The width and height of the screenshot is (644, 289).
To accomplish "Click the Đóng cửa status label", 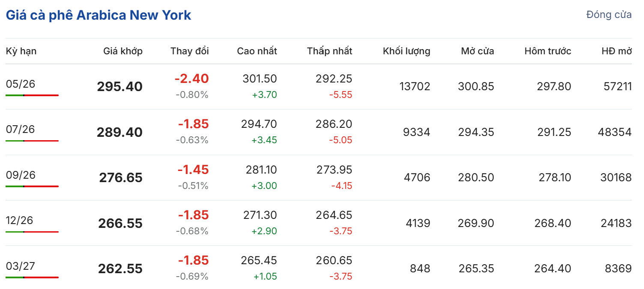I will [x=608, y=15].
